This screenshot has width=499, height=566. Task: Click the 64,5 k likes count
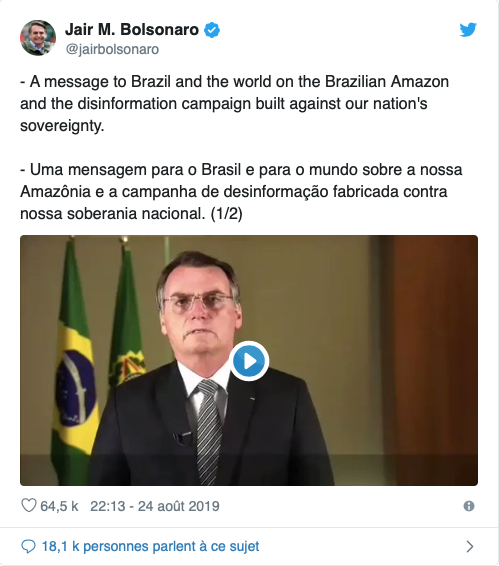59,506
